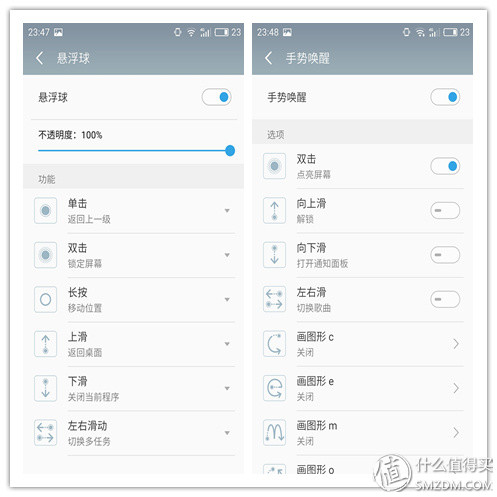Open the 画图形 o list item
497x497 pixels.
coord(363,467)
